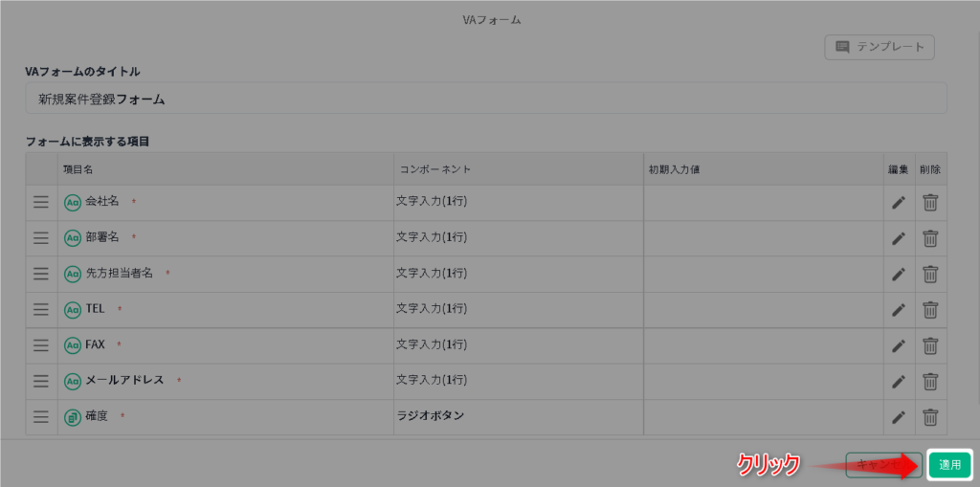Viewport: 980px width, 487px height.
Task: Grab the drag handle of 会社名 row
Action: coord(41,203)
